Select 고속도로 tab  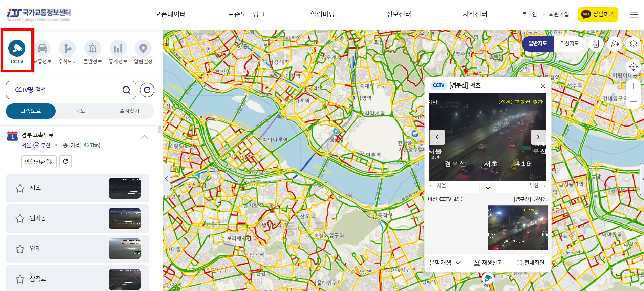click(31, 111)
